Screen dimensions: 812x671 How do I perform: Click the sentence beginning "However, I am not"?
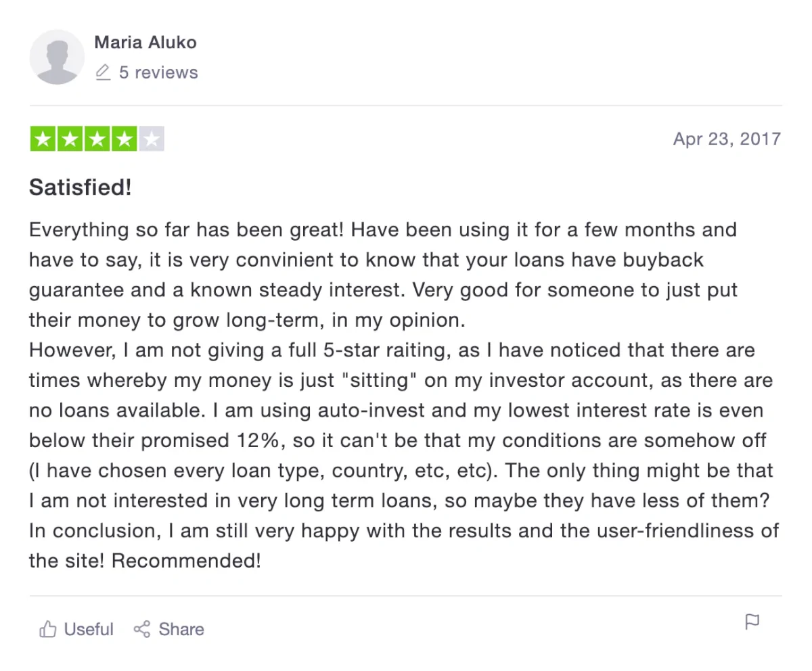(401, 381)
